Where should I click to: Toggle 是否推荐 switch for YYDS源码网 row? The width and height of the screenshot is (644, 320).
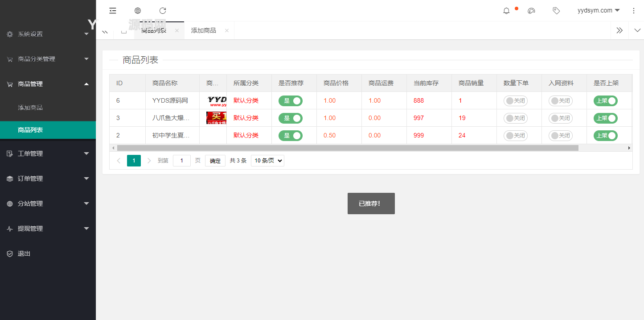coord(290,101)
